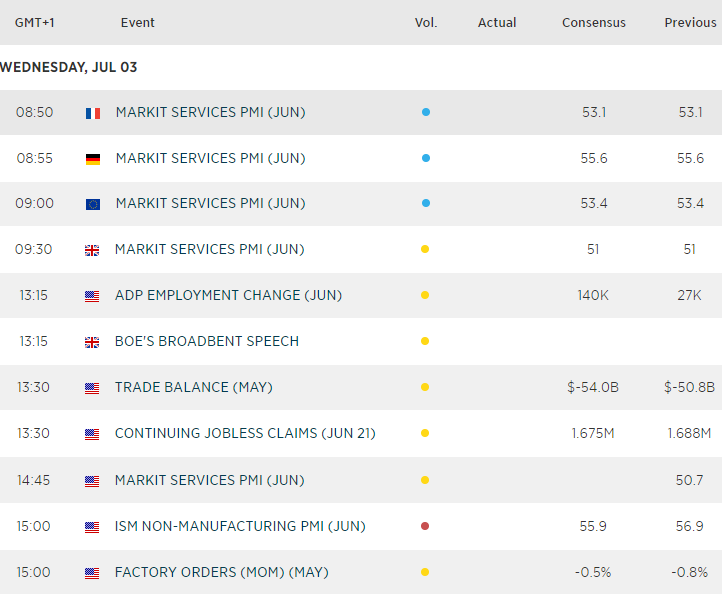The height and width of the screenshot is (595, 722).
Task: Click the US flag beside Factory Orders
Action: pos(93,573)
